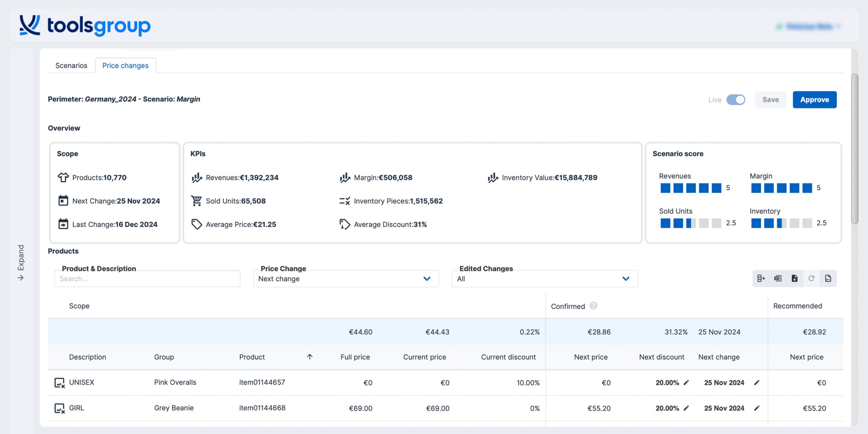Click the Last Change calendar icon
This screenshot has width=868, height=434.
pyautogui.click(x=63, y=224)
